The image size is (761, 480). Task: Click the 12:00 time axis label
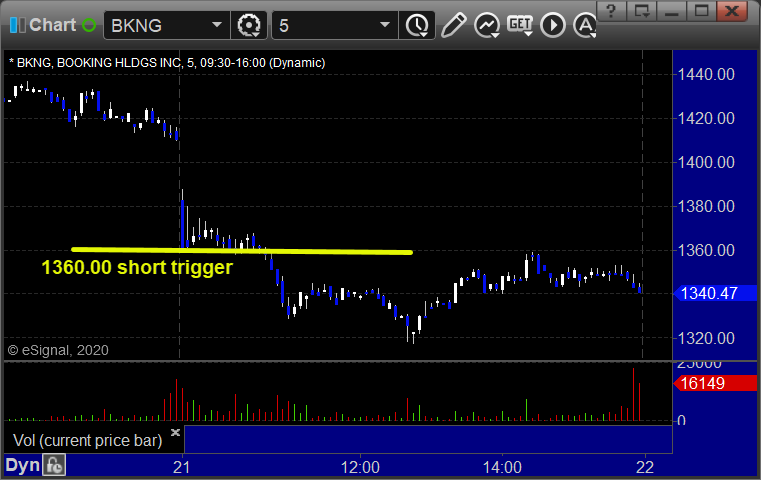click(x=360, y=467)
